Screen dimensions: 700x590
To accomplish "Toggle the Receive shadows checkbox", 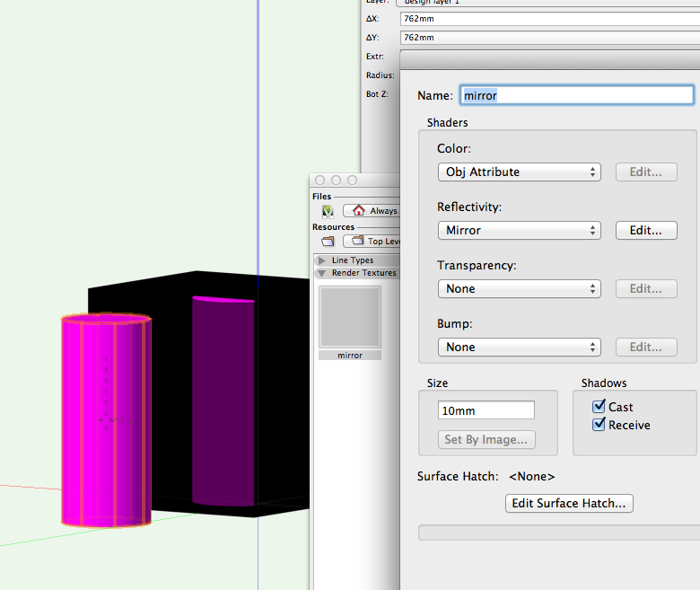I will [x=599, y=425].
